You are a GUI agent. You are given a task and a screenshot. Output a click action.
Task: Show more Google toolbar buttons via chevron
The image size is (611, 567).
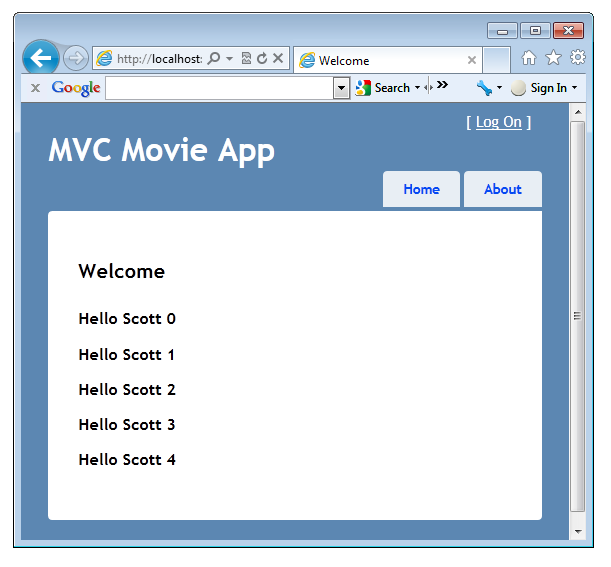442,85
